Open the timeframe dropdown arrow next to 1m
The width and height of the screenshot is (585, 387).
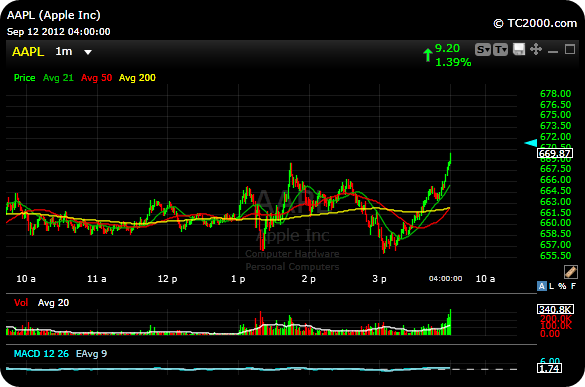pos(88,52)
